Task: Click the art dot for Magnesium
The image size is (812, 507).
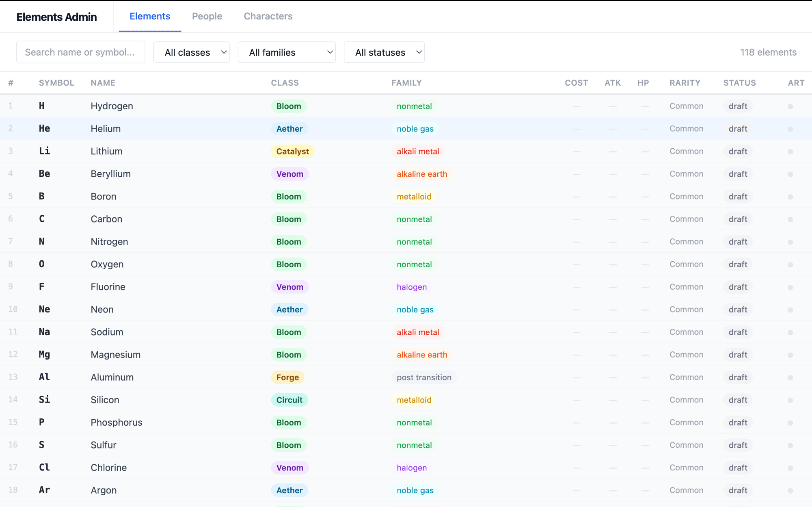Action: (790, 355)
